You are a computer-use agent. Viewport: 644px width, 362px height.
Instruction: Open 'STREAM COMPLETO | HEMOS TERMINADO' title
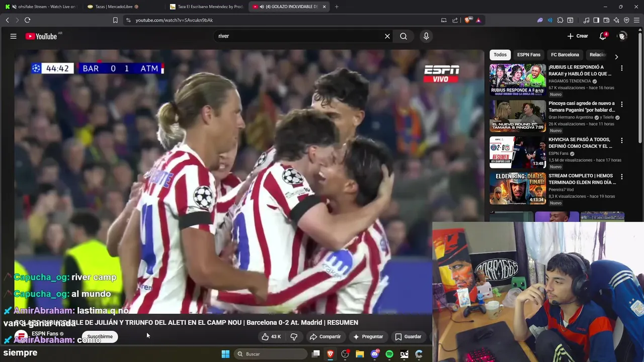tap(582, 179)
